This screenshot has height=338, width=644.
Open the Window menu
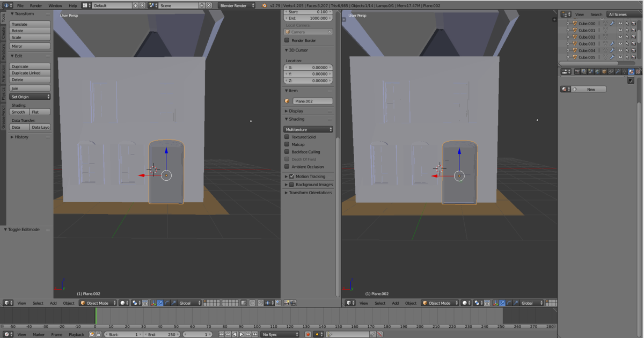click(x=55, y=5)
